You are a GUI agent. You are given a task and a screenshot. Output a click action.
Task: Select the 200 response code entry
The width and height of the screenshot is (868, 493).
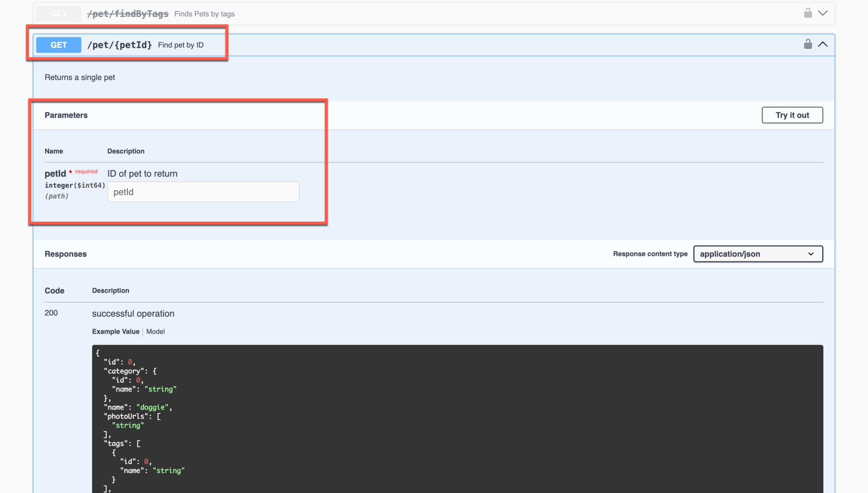pyautogui.click(x=51, y=313)
